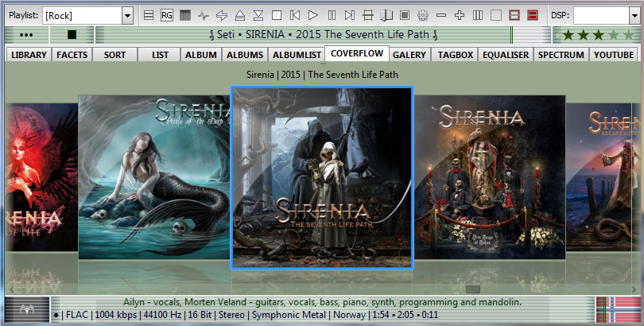Set rating to four stars

614,35
